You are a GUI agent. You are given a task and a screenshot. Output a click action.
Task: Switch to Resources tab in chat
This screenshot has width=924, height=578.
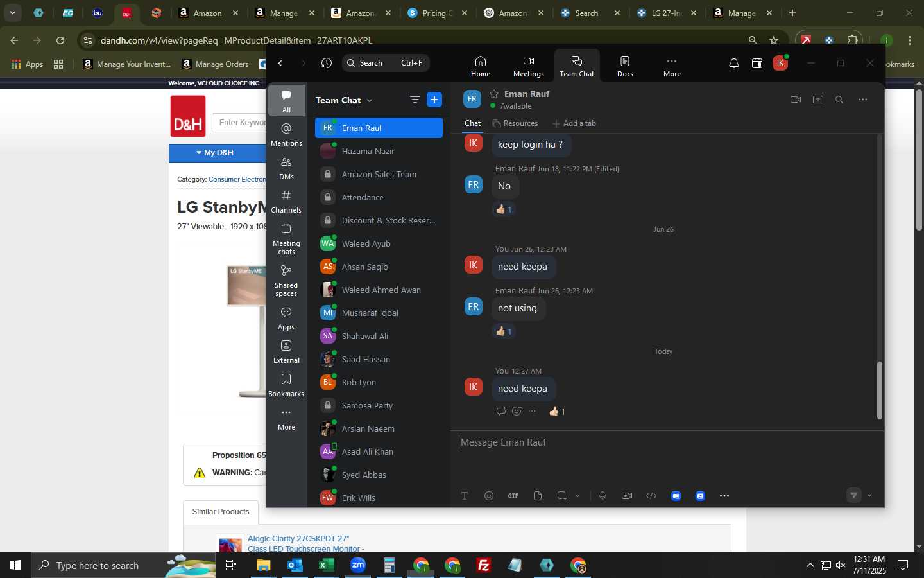(x=515, y=123)
